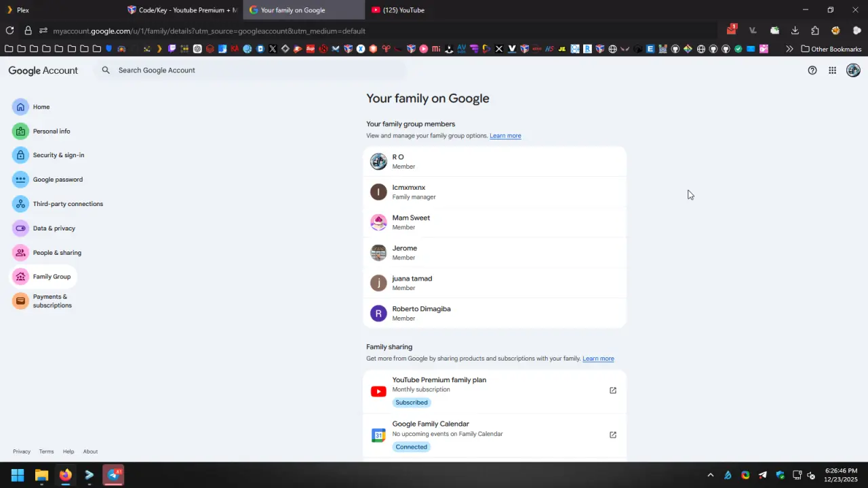
Task: Click the address bar URL
Action: 209,30
